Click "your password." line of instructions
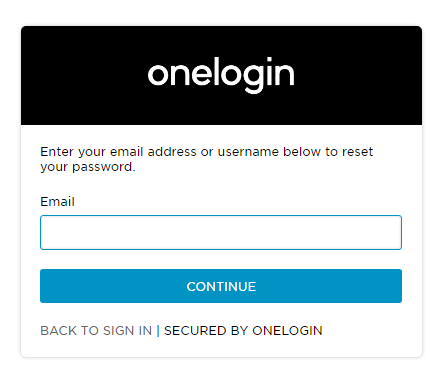This screenshot has width=442, height=383. pyautogui.click(x=88, y=167)
